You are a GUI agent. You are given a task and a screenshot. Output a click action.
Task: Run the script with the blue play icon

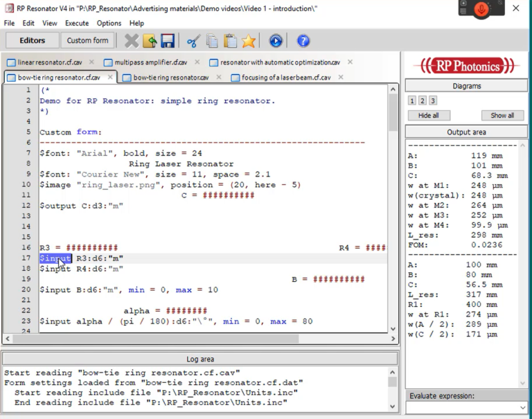[x=276, y=41]
